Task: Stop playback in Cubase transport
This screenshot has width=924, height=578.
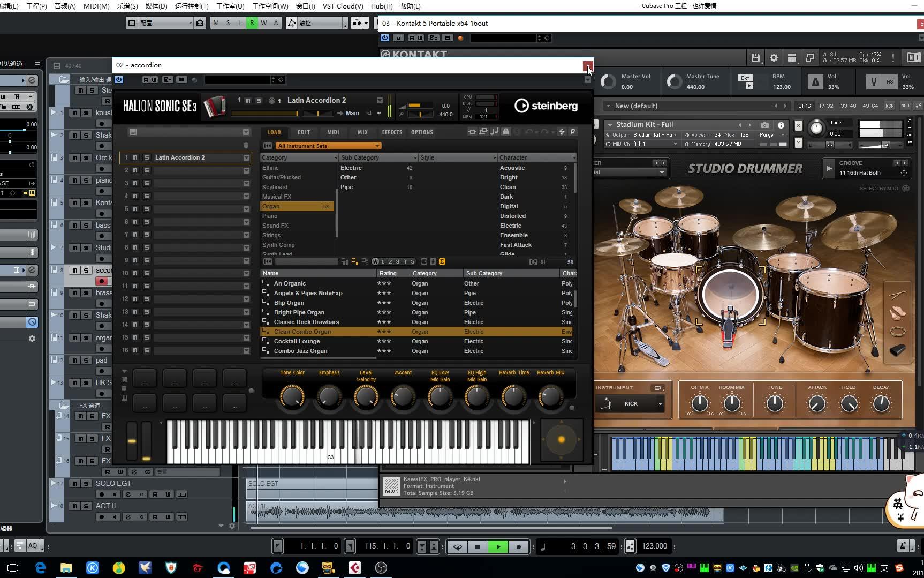Action: tap(478, 546)
